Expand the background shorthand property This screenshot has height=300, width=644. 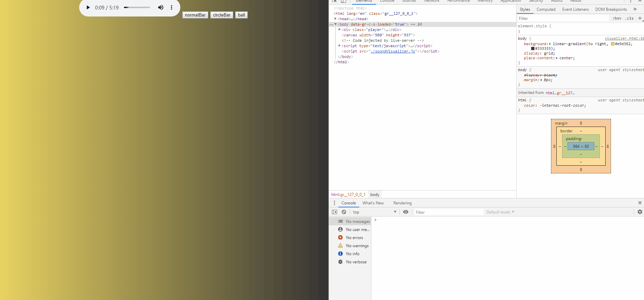(x=550, y=44)
